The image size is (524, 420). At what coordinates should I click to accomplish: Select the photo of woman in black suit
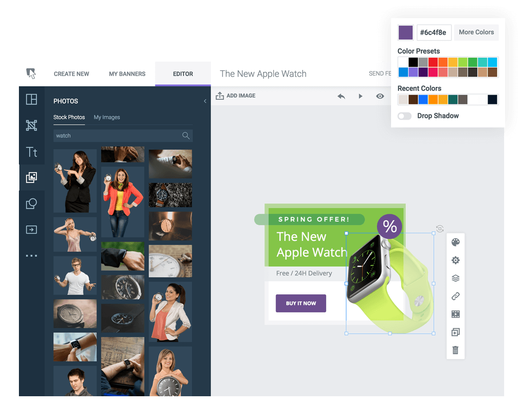pyautogui.click(x=75, y=181)
